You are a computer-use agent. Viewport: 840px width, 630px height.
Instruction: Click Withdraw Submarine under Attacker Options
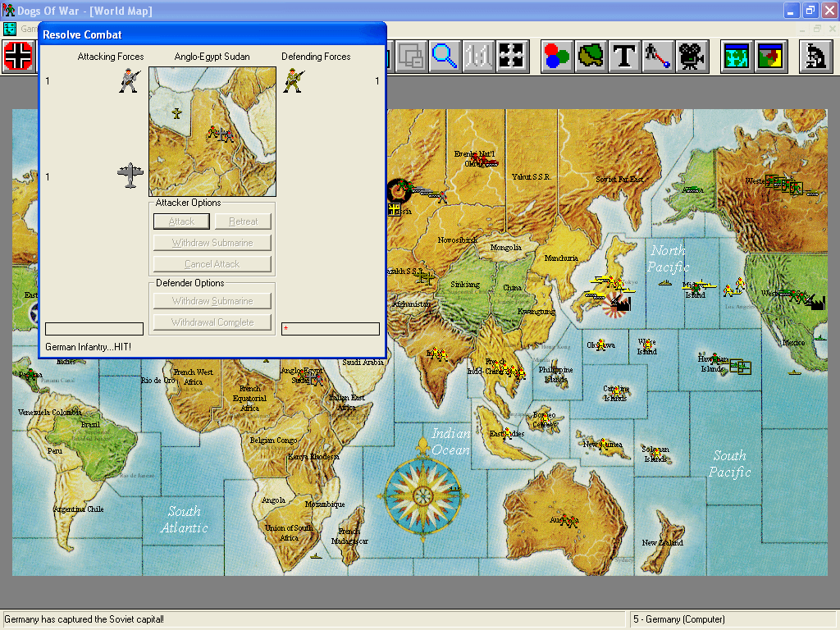coord(212,243)
